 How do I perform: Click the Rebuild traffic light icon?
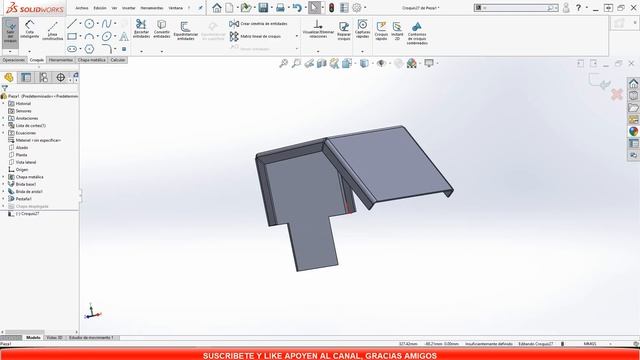[331, 7]
